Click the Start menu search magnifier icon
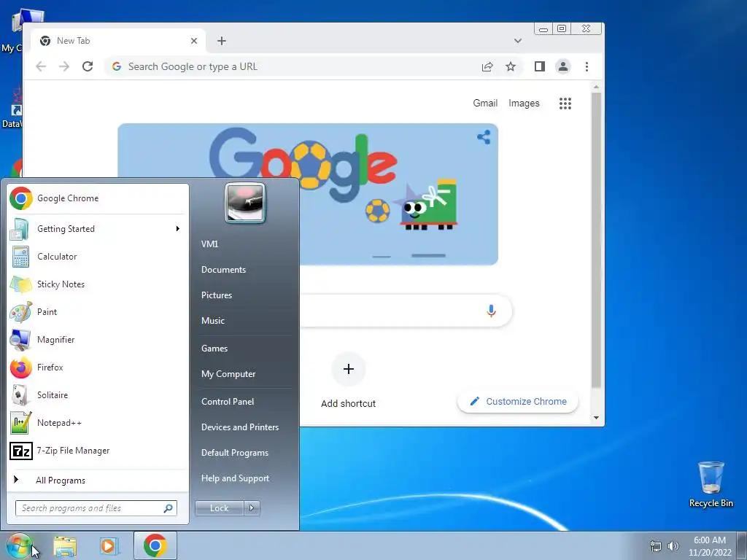The height and width of the screenshot is (560, 747). coord(169,508)
